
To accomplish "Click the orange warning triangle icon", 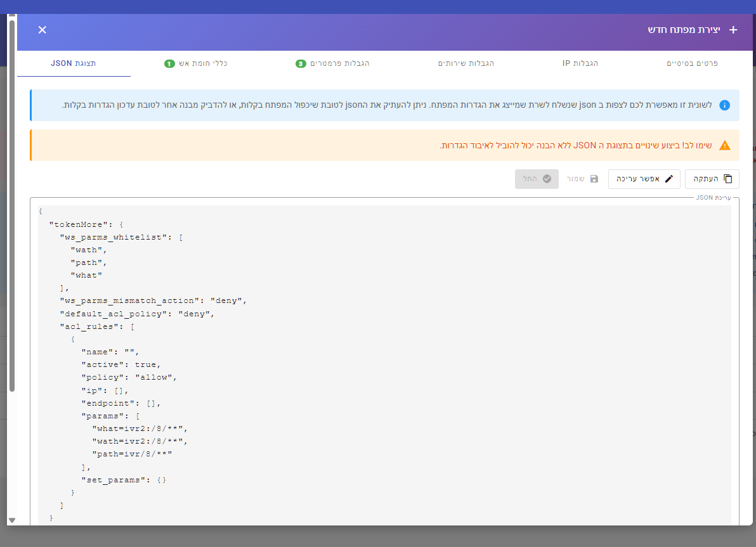I will pyautogui.click(x=724, y=145).
